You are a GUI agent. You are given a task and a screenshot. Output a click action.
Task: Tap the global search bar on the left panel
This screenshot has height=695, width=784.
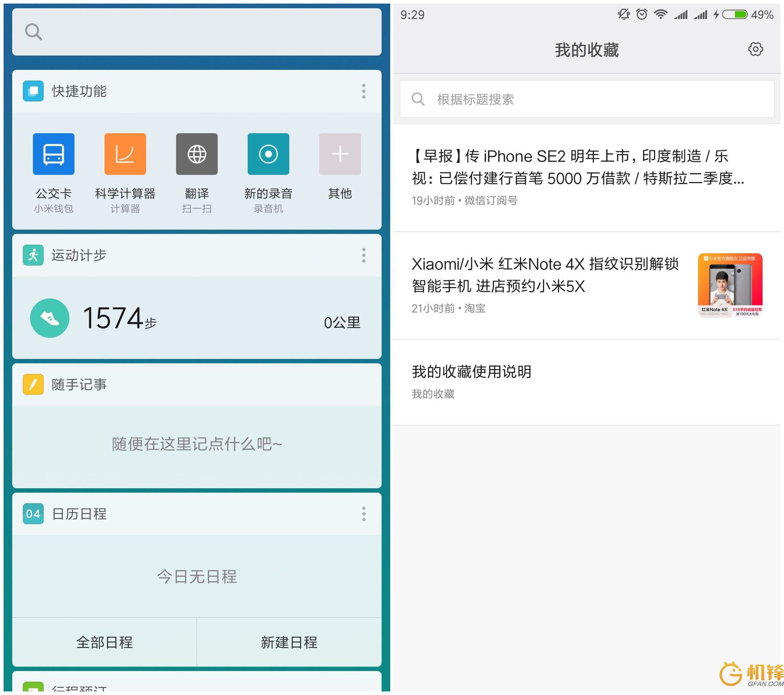(x=197, y=32)
